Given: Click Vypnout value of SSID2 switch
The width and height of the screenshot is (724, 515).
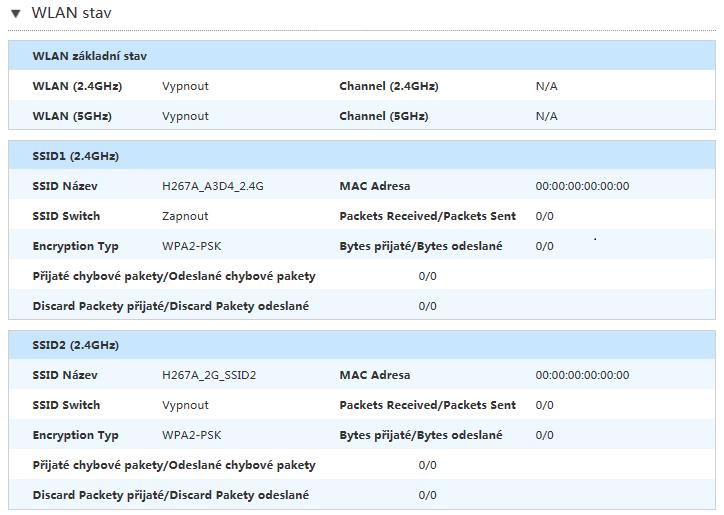Looking at the screenshot, I should pos(185,405).
